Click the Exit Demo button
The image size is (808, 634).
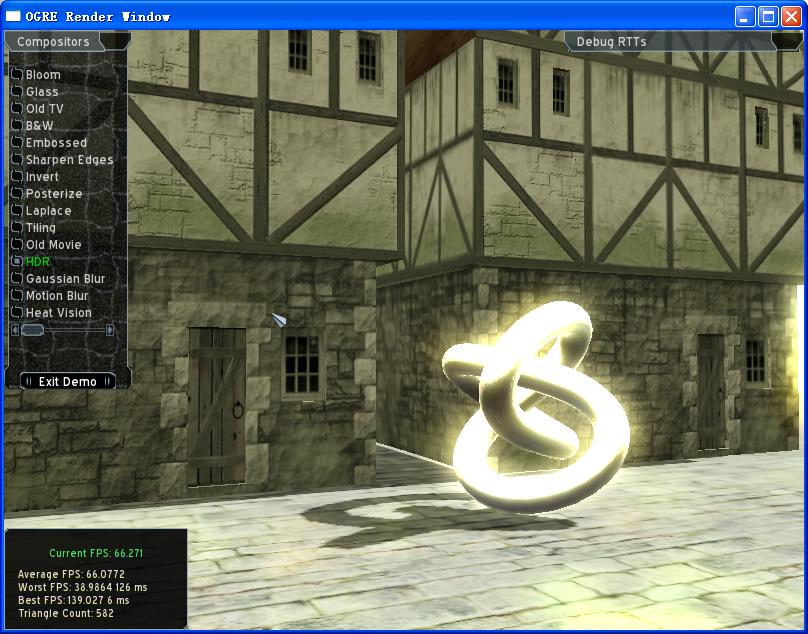coord(67,381)
